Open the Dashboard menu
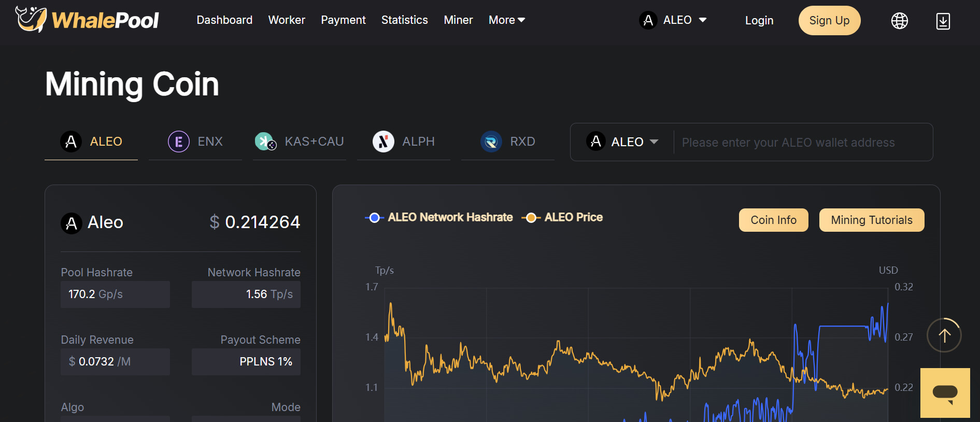Screen dimensions: 980x422 coord(224,20)
